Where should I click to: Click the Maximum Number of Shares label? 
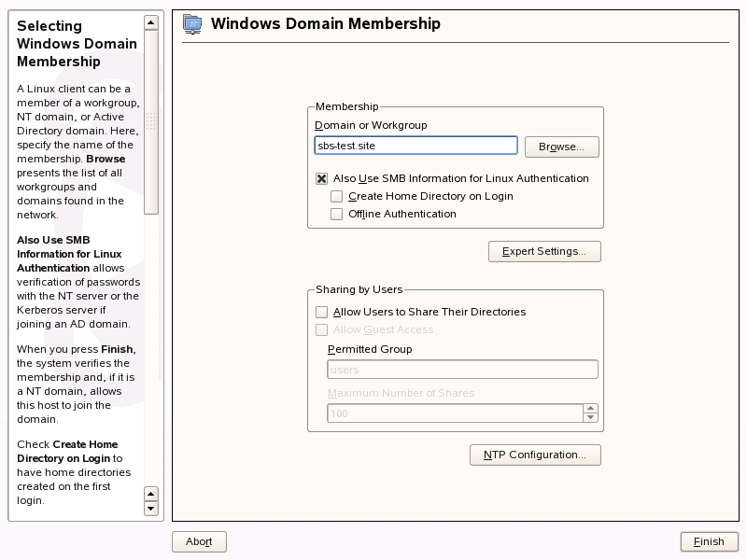point(401,393)
